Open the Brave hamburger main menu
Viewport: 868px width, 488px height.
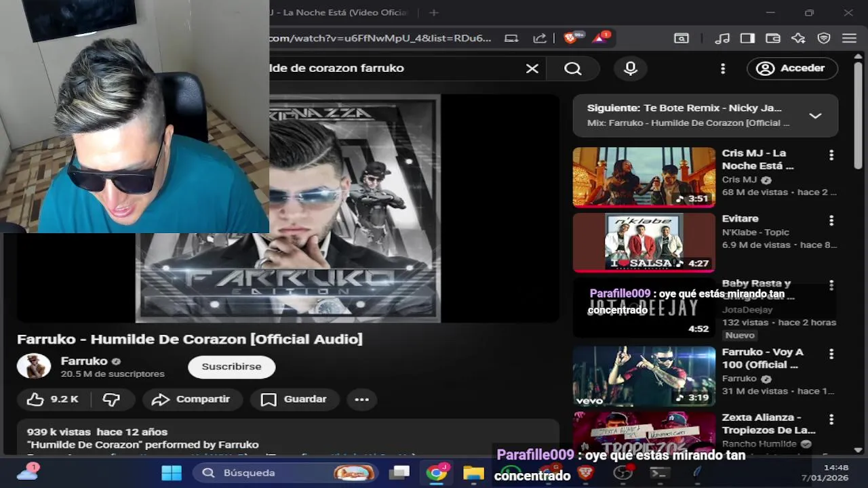coord(848,39)
